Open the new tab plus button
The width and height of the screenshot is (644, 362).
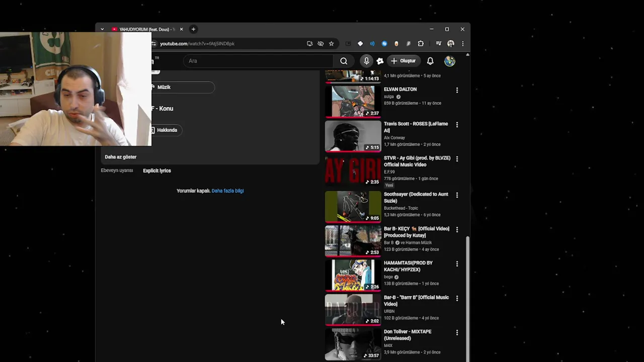coord(193,29)
